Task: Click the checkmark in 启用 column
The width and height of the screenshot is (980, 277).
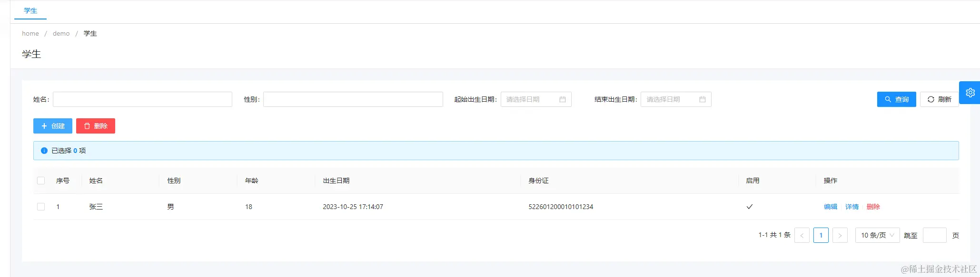Action: 749,207
